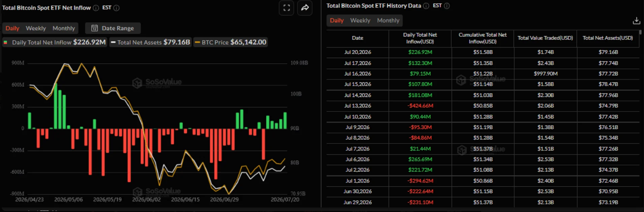Click the 2026/06/02 chart axis label

[146, 200]
